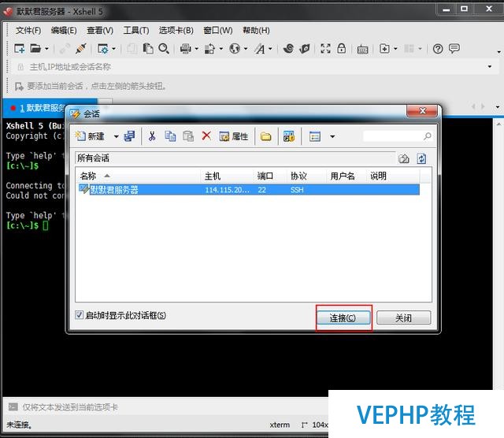
Task: Open the tab list dropdown arrow at right
Action: point(498,107)
